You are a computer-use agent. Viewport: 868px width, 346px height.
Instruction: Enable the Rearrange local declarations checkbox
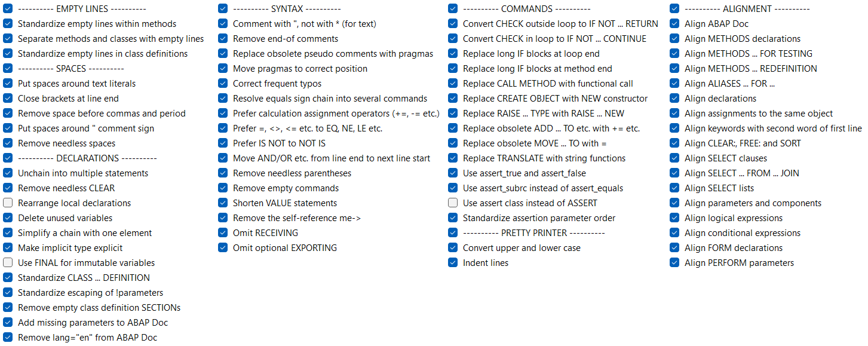8,203
